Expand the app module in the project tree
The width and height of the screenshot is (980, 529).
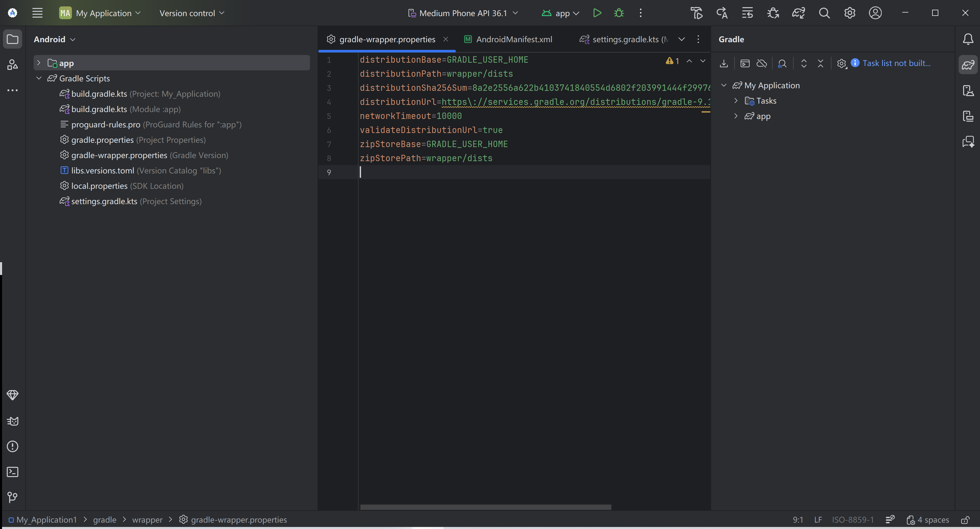[x=38, y=63]
